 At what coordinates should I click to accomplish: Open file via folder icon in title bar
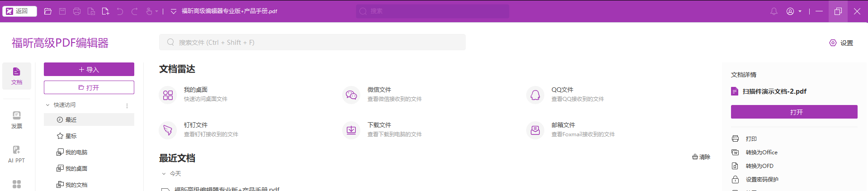[48, 11]
